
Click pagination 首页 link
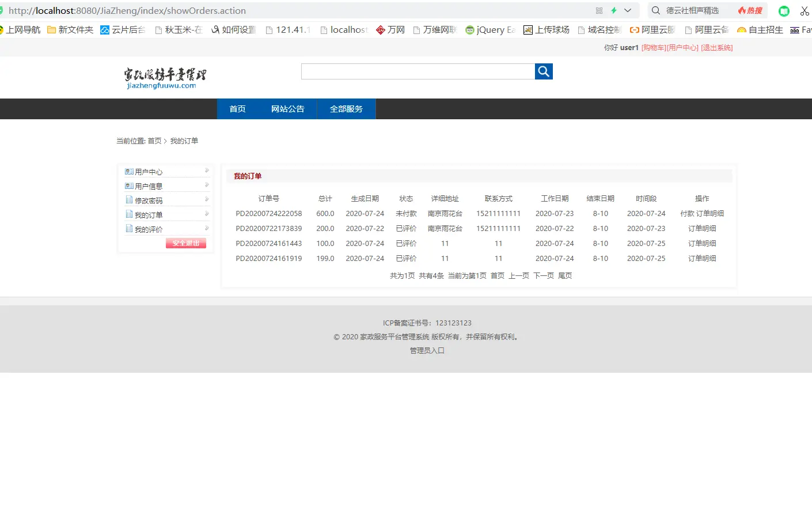[x=498, y=275]
